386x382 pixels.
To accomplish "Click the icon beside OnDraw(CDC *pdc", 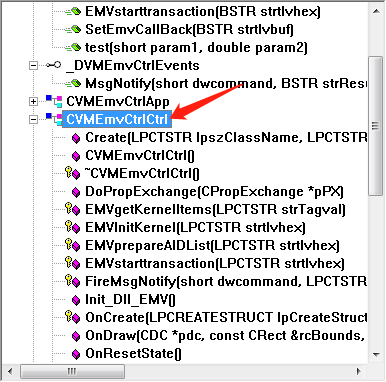I will pyautogui.click(x=76, y=336).
